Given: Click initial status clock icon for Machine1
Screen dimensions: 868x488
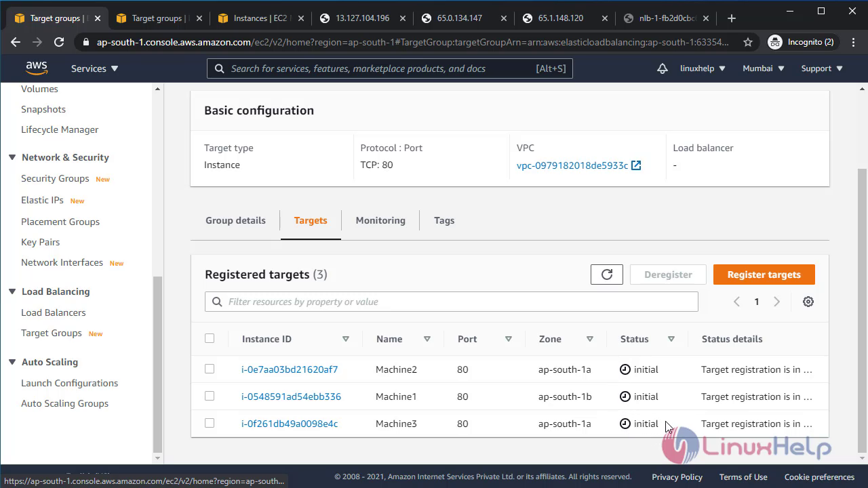Looking at the screenshot, I should (x=625, y=396).
